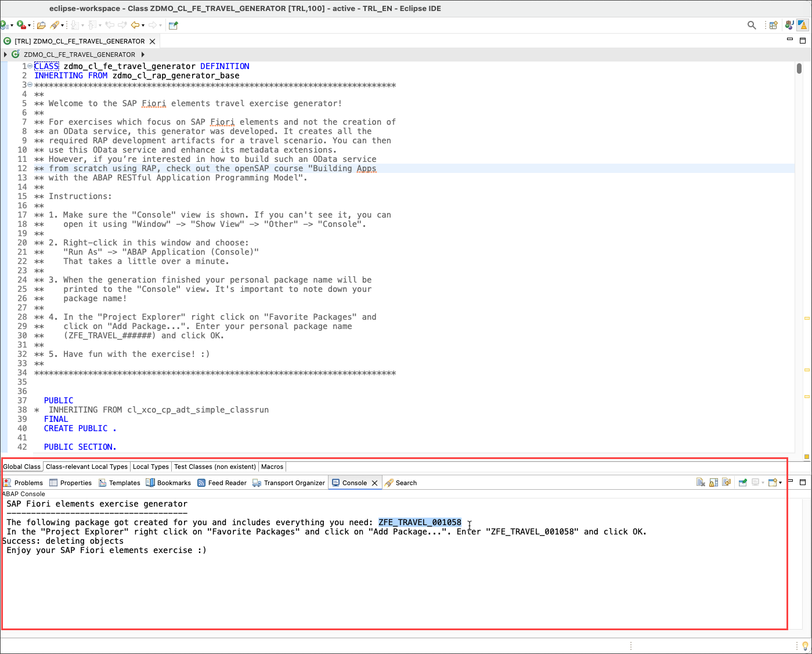Image resolution: width=812 pixels, height=654 pixels.
Task: Click the Open Perspective icon
Action: (x=773, y=25)
